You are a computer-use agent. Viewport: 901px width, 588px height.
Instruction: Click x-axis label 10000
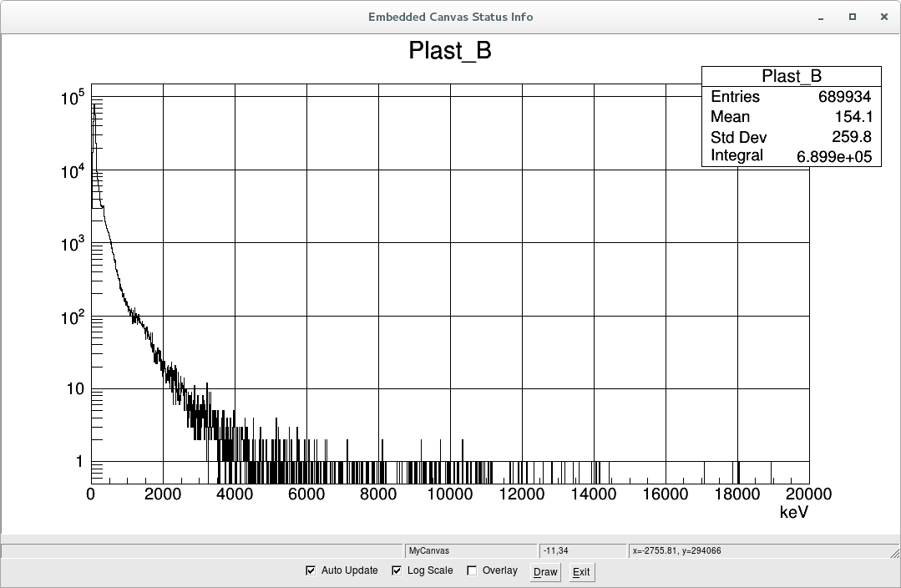coord(450,494)
